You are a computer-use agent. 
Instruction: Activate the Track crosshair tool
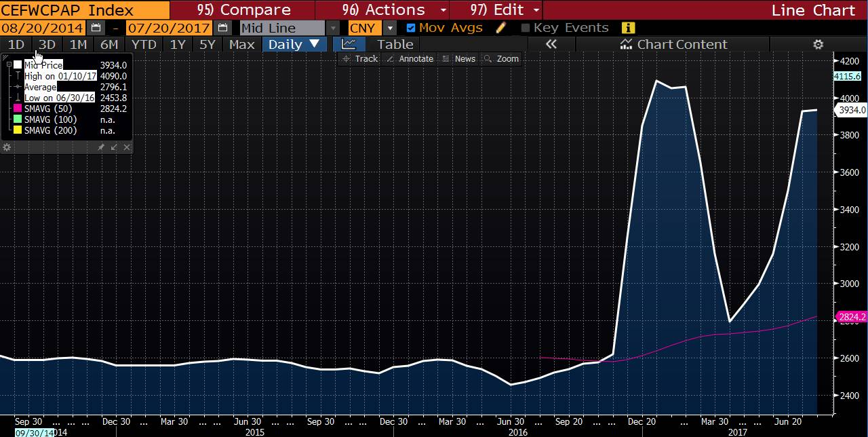tap(360, 59)
